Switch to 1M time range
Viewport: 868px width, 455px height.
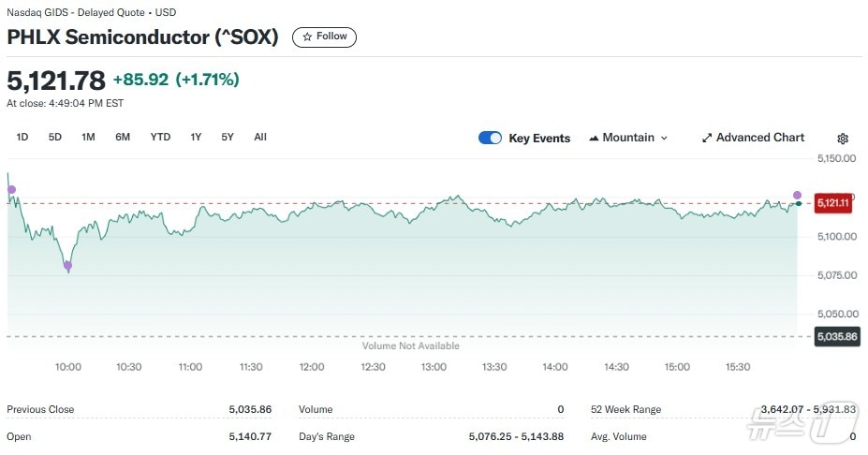click(88, 137)
